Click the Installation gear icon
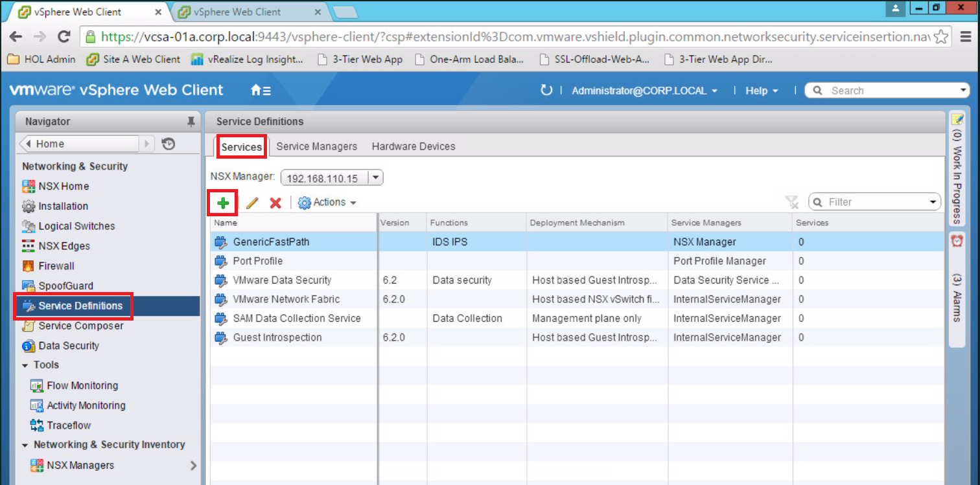This screenshot has height=485, width=980. 29,207
